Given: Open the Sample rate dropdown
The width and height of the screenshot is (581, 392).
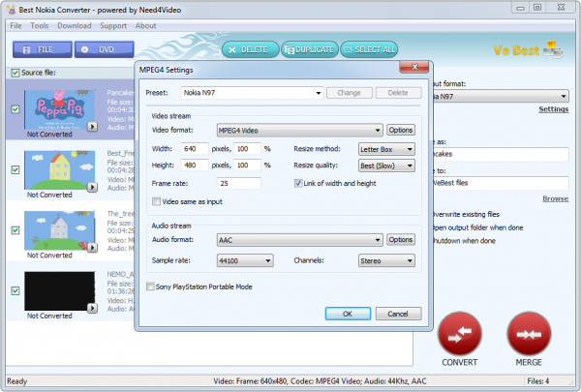Looking at the screenshot, I should pyautogui.click(x=245, y=260).
